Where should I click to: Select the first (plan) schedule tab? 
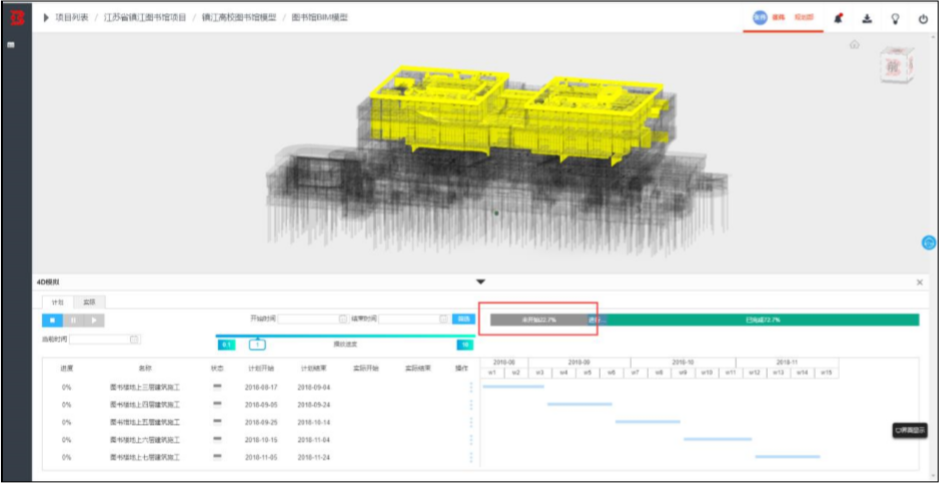tap(58, 302)
